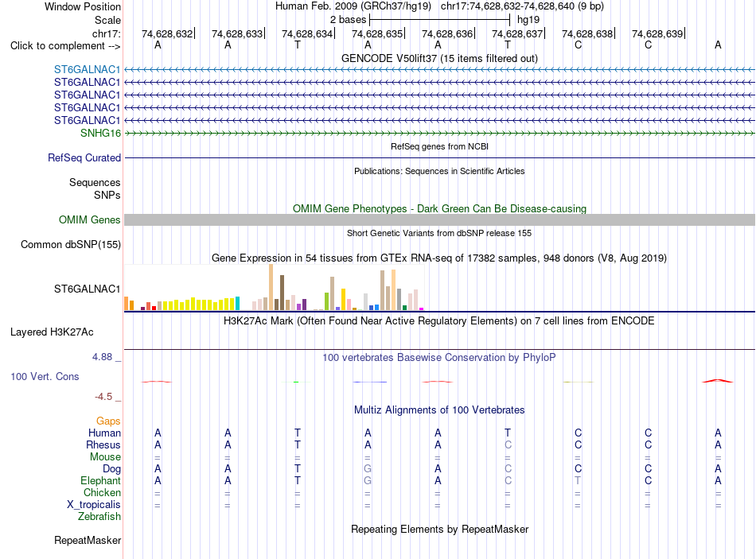The image size is (756, 559).
Task: Open the 100 Vert. Cons track label
Action: 45,376
